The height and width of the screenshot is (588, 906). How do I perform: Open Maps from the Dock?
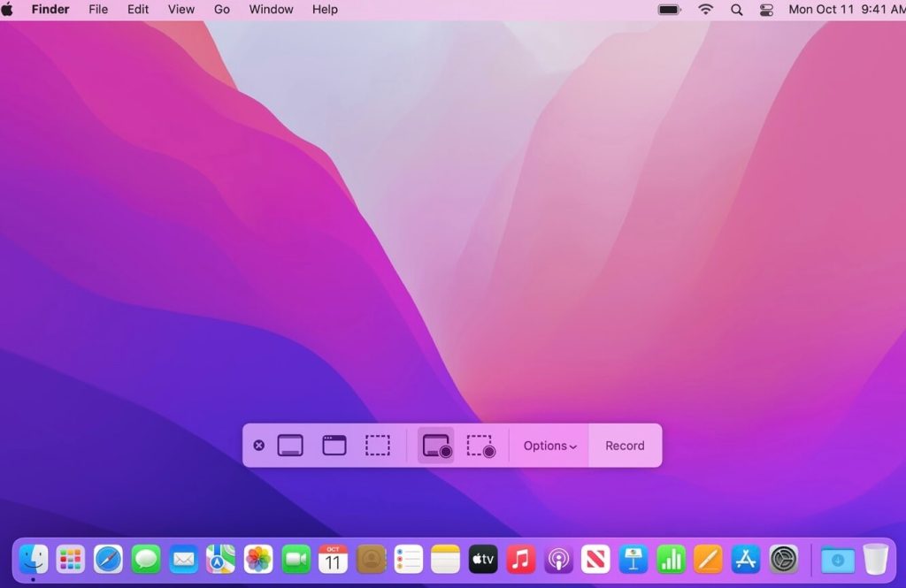(x=220, y=559)
